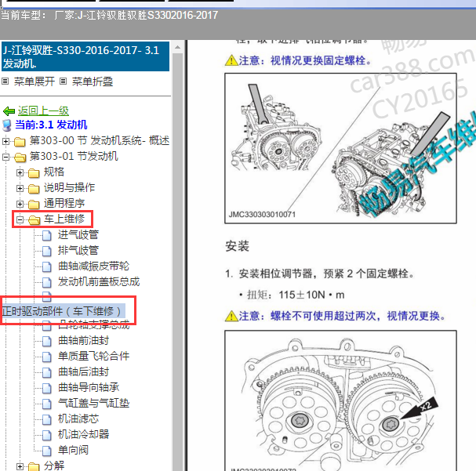Open the 曲轴后油封 page

(83, 371)
